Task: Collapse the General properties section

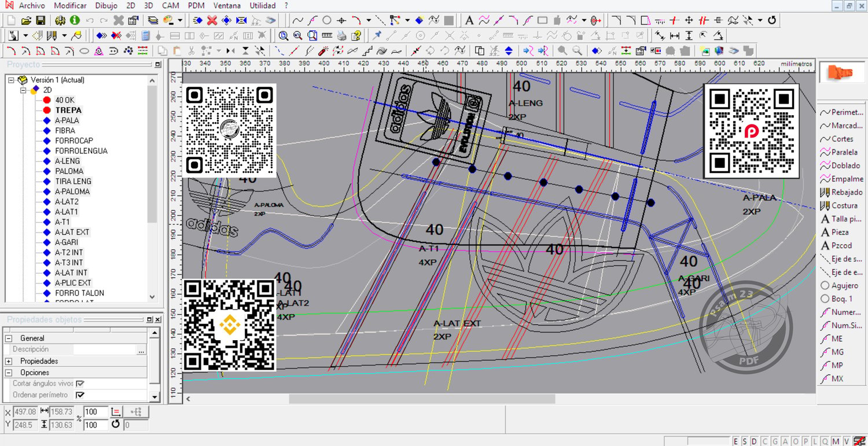Action: [x=9, y=338]
